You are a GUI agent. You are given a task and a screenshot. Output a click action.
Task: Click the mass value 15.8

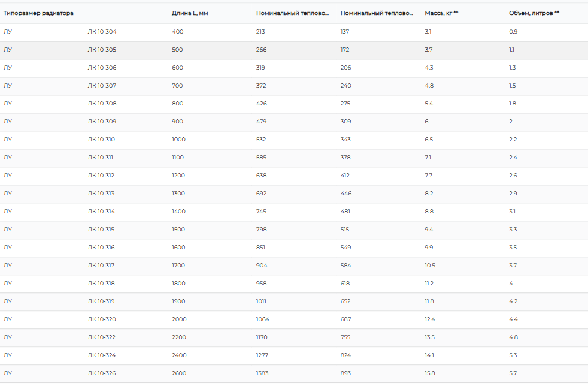pos(430,373)
